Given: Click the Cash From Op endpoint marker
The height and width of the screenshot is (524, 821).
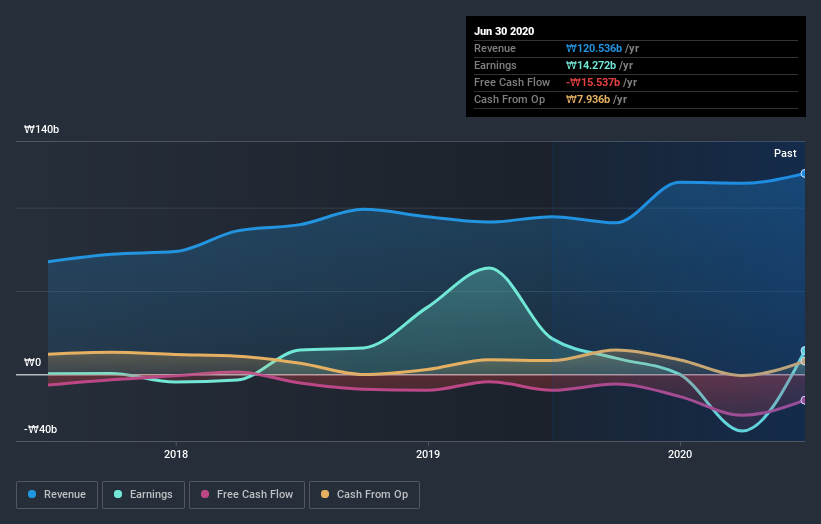Looking at the screenshot, I should pos(804,361).
